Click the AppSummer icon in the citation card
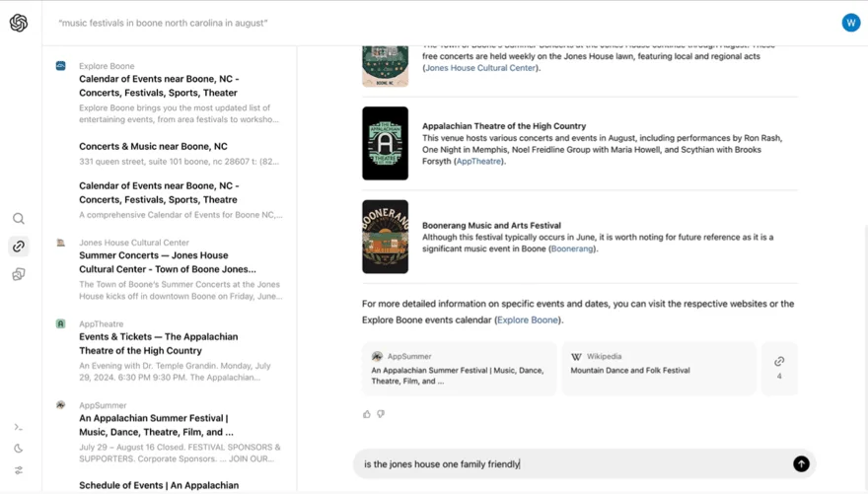868x494 pixels. (377, 356)
